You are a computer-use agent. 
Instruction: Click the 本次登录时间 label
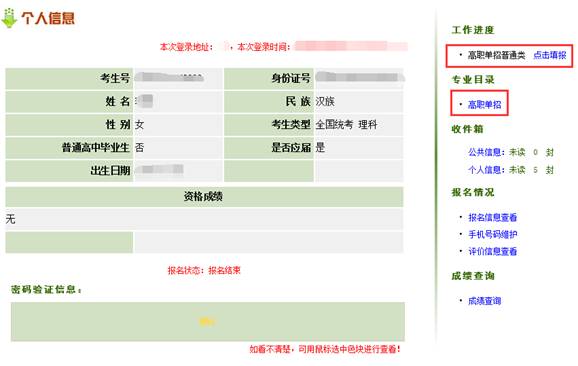point(264,47)
